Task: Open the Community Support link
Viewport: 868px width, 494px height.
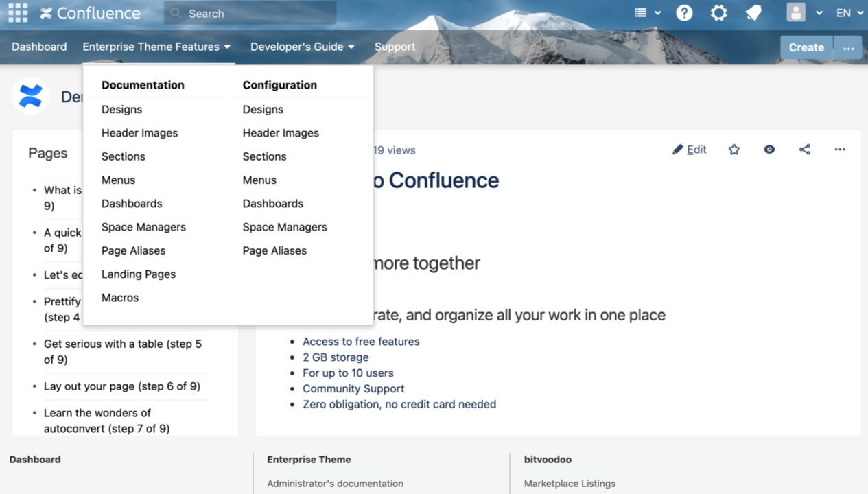Action: [353, 388]
